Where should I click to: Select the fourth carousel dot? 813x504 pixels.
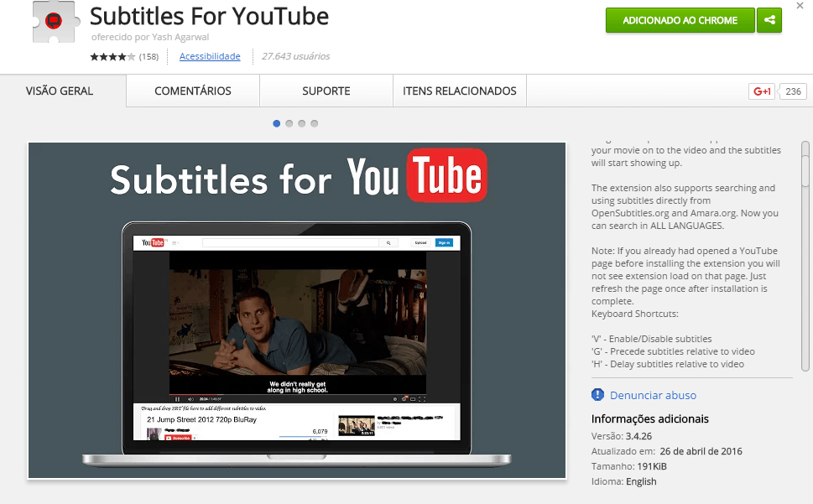(x=314, y=123)
